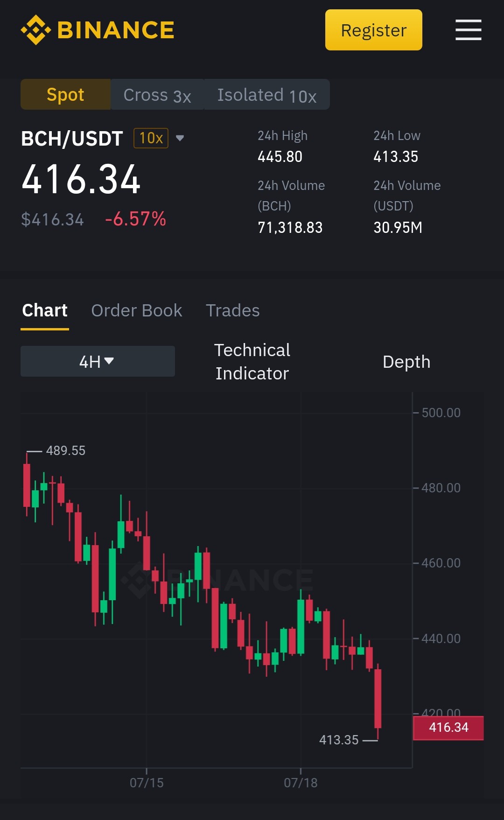Screen dimensions: 504x820
Task: Open the 4H interval dropdown
Action: click(98, 361)
